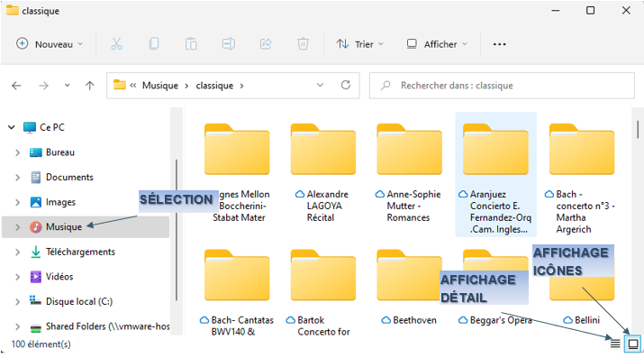Click the search box for classique
Screen dimensions: 644x358
[x=502, y=86]
